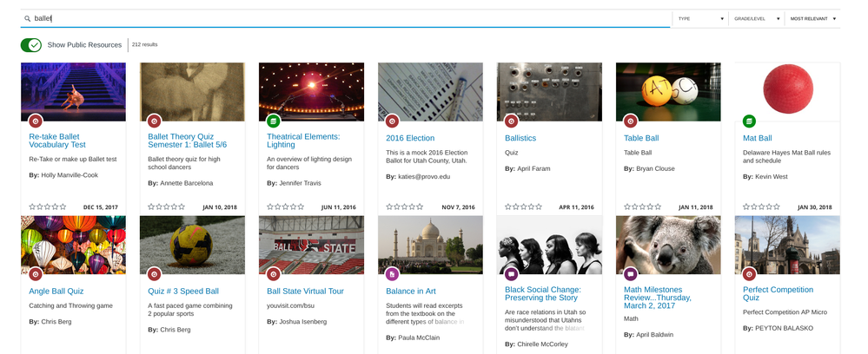Open the Type filter dropdown
The height and width of the screenshot is (354, 868).
click(x=700, y=18)
